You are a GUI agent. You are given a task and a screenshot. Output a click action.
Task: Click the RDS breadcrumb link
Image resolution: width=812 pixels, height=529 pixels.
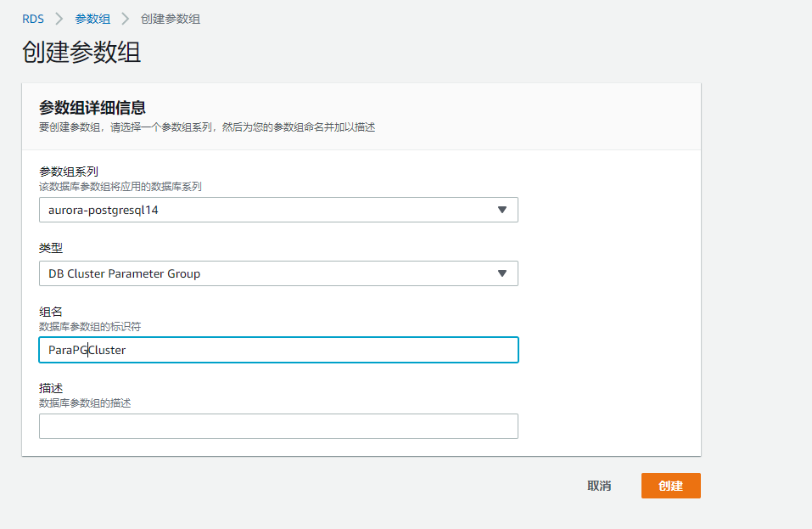coord(33,19)
